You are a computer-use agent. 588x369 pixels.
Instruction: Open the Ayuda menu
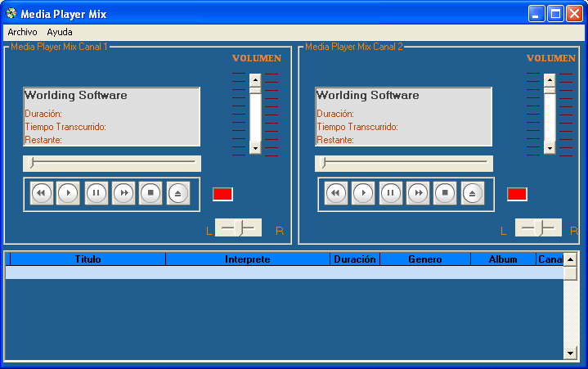click(60, 32)
